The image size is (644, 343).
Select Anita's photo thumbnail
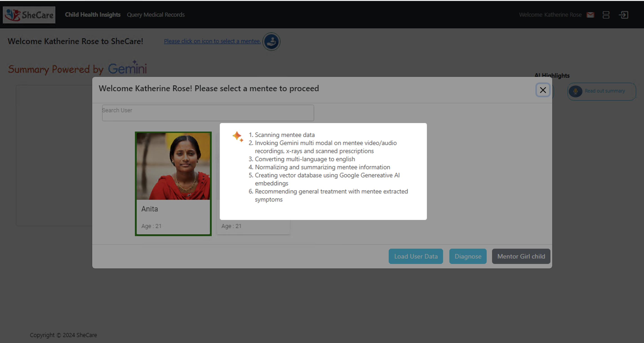coord(173,166)
